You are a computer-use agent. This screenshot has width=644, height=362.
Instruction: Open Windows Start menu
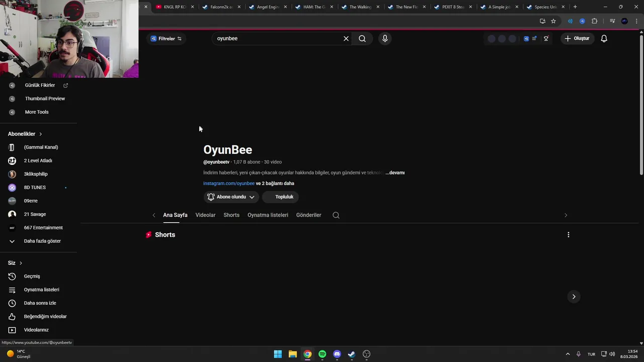tap(278, 354)
